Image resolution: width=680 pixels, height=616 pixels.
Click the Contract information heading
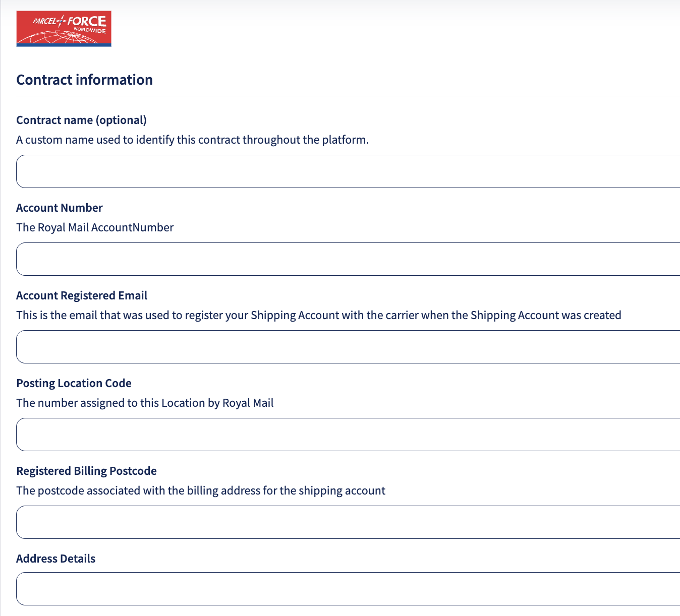[x=84, y=80]
